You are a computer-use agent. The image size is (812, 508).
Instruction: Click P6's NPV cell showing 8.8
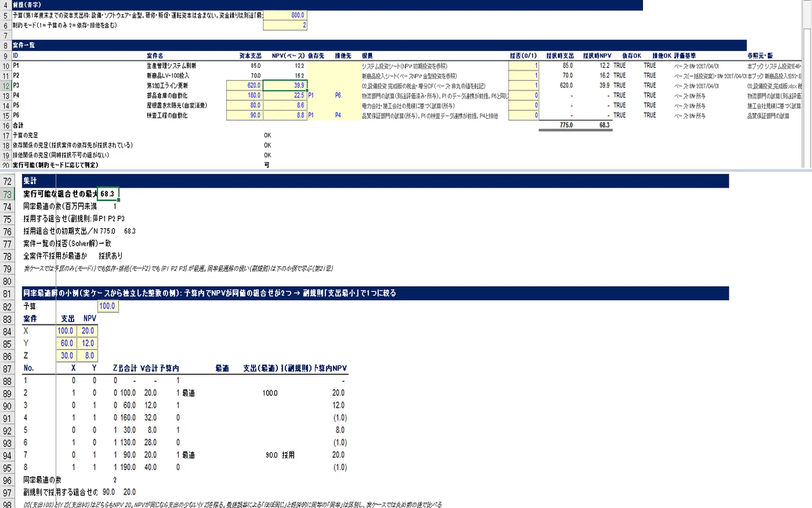tap(285, 115)
